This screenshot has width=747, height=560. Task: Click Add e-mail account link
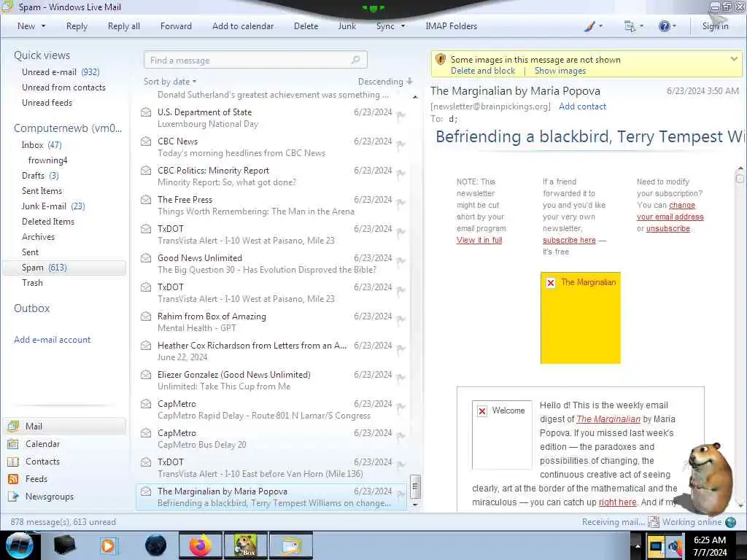tap(52, 340)
